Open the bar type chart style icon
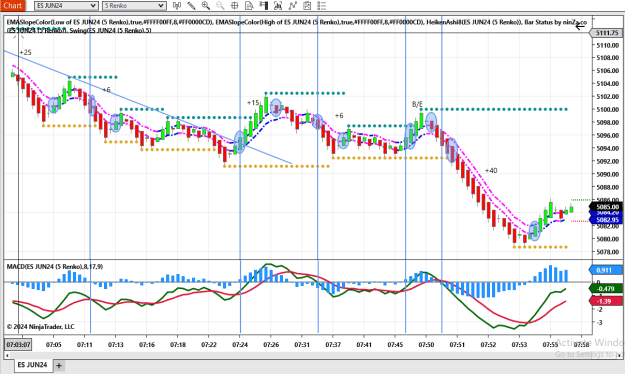This screenshot has height=374, width=625. [177, 6]
